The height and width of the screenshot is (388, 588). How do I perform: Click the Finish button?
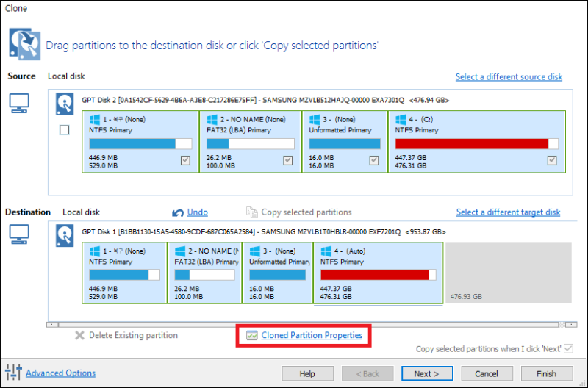pyautogui.click(x=547, y=374)
